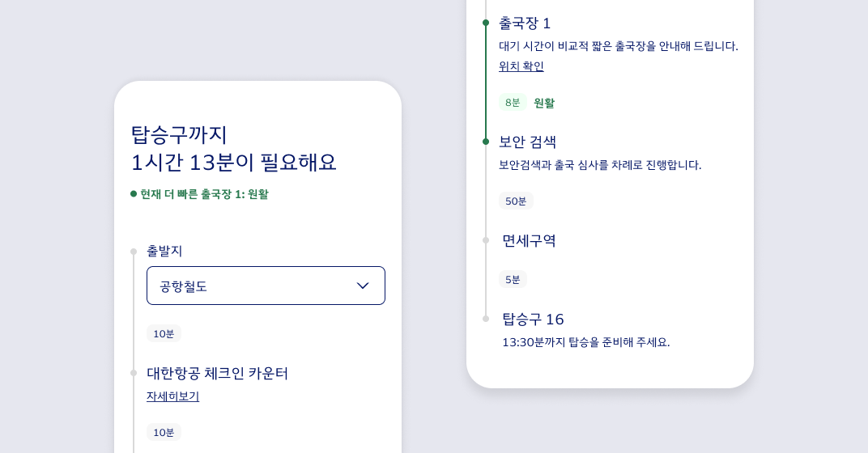Select the 탑승구 16 timeline step dot

(x=486, y=319)
